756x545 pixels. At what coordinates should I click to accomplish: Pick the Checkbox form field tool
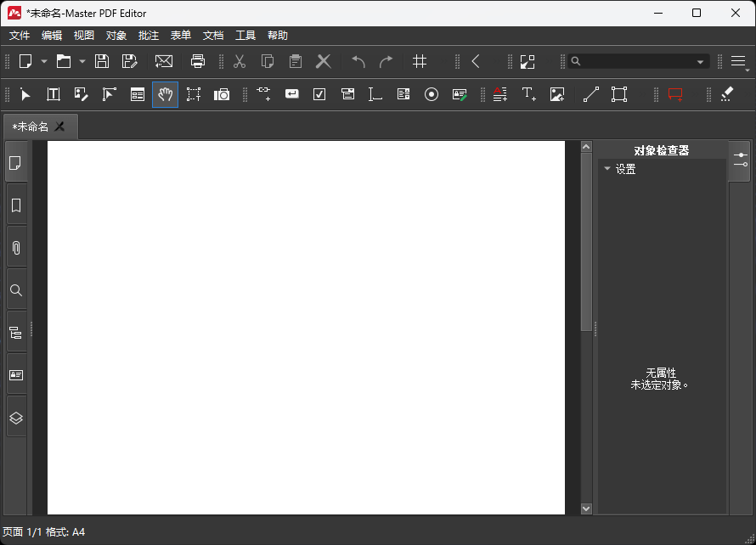point(319,94)
